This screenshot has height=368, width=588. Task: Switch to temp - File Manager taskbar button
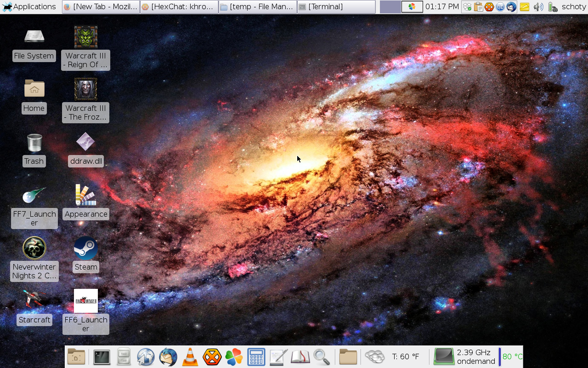(258, 6)
